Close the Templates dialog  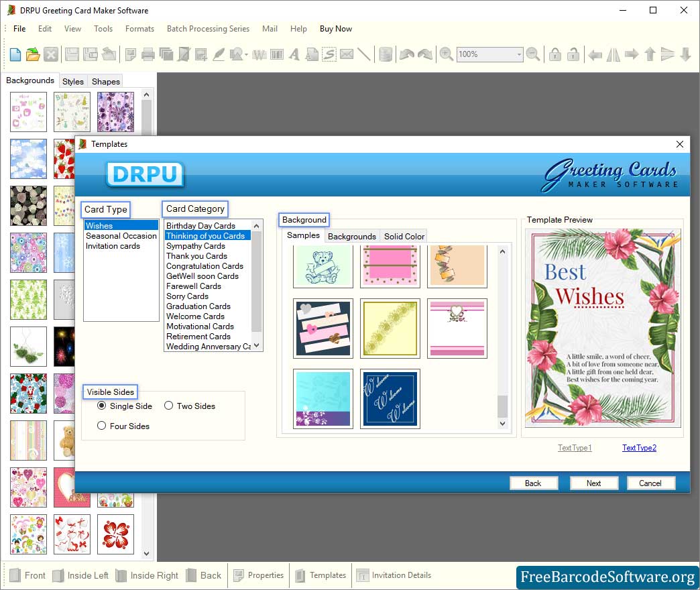[679, 144]
